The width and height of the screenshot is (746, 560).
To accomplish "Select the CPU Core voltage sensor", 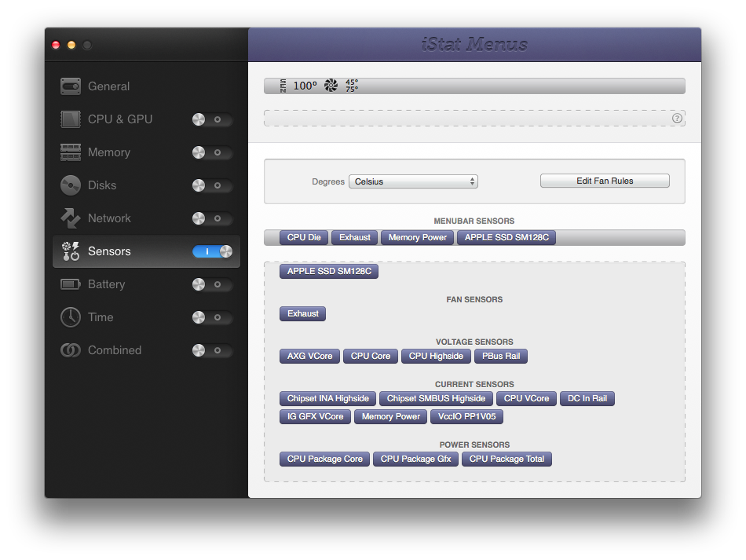I will pyautogui.click(x=371, y=356).
